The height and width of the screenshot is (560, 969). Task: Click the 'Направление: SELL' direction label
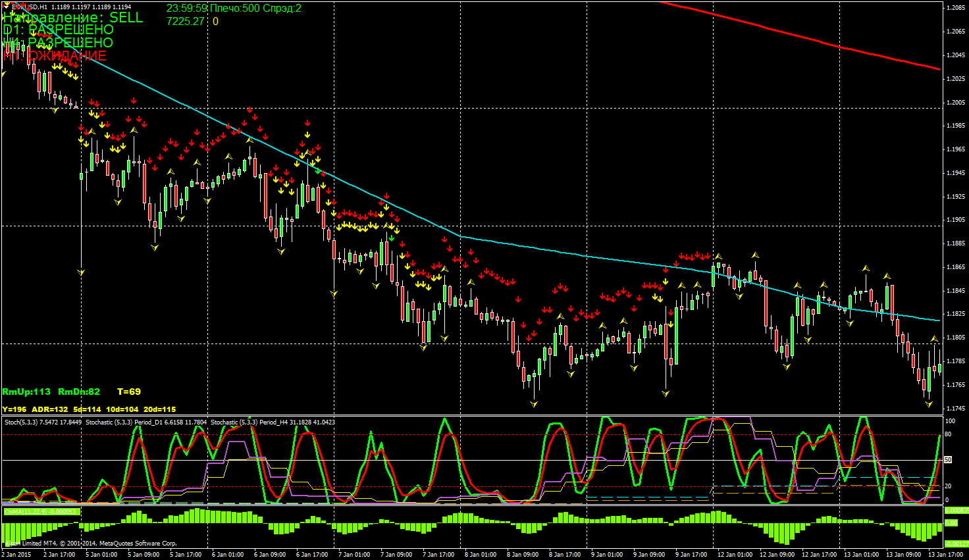72,18
